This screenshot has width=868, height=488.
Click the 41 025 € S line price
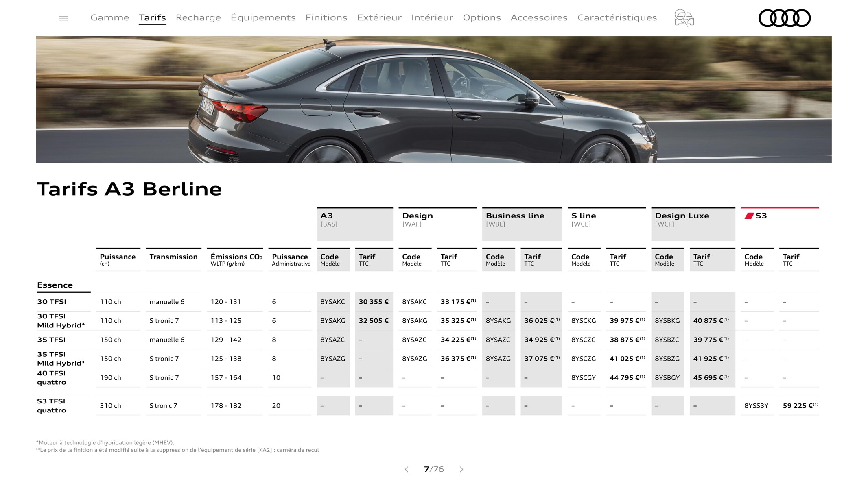[627, 359]
